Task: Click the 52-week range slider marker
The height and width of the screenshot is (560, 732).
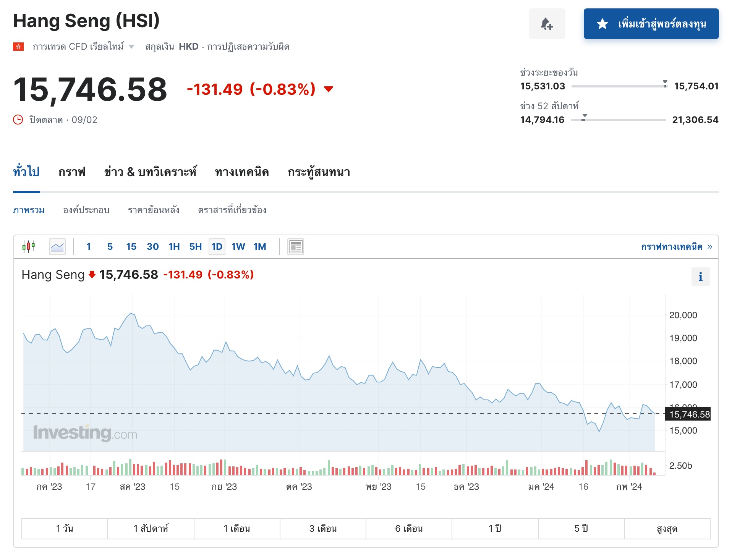Action: [x=584, y=118]
